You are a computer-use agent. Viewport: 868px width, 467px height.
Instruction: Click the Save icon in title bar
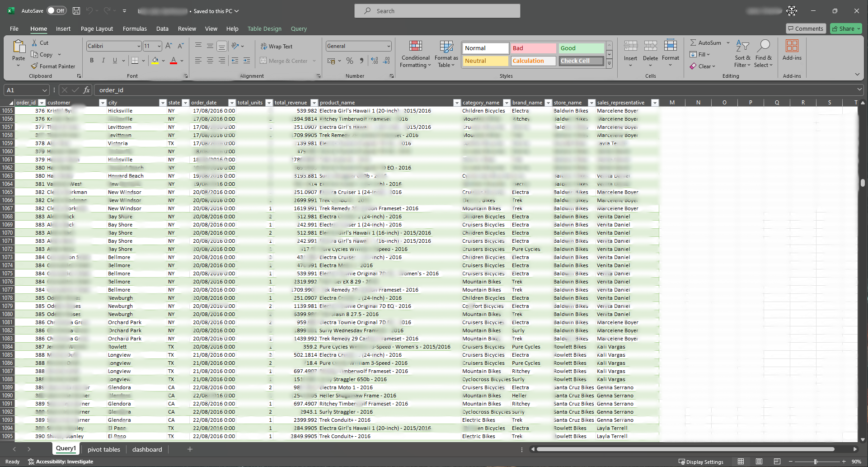click(x=76, y=11)
